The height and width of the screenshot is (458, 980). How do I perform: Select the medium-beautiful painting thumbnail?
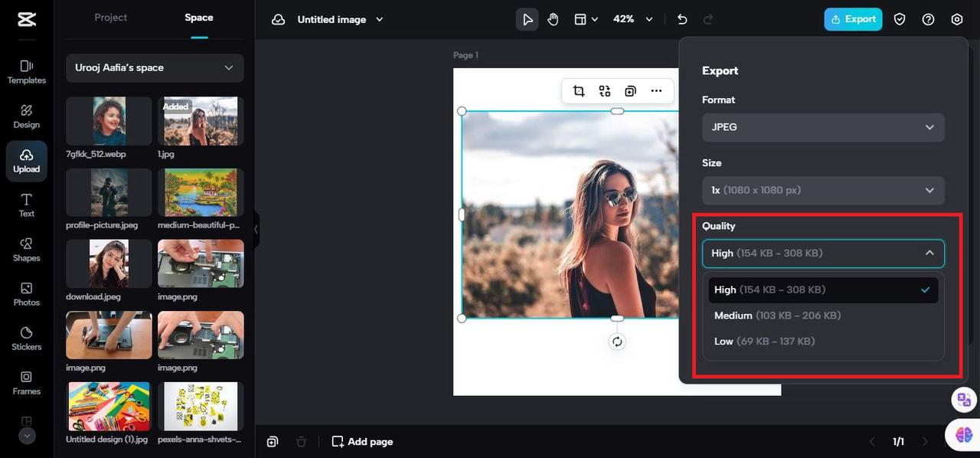click(201, 192)
